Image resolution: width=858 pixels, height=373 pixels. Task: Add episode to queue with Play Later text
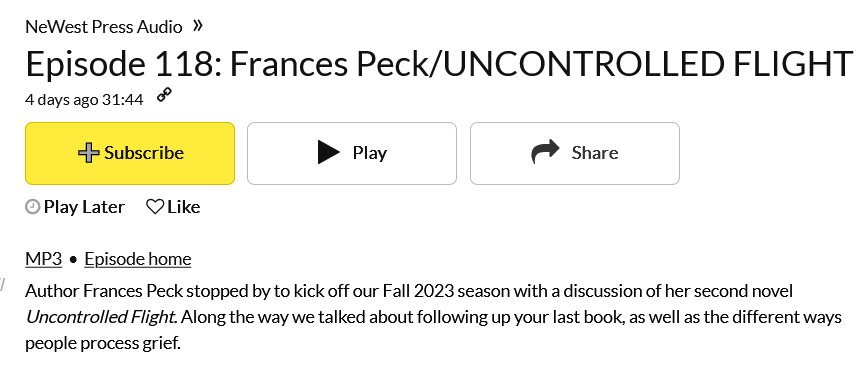[84, 207]
